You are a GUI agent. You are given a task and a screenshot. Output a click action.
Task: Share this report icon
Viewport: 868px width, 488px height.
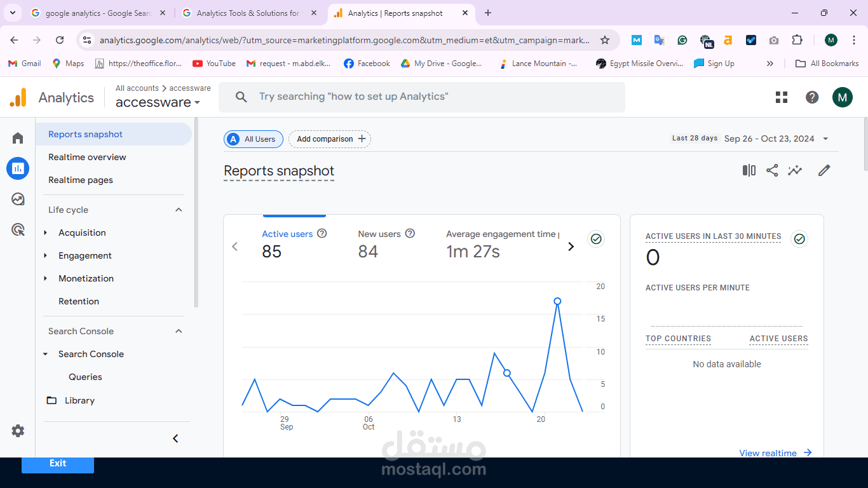point(772,170)
